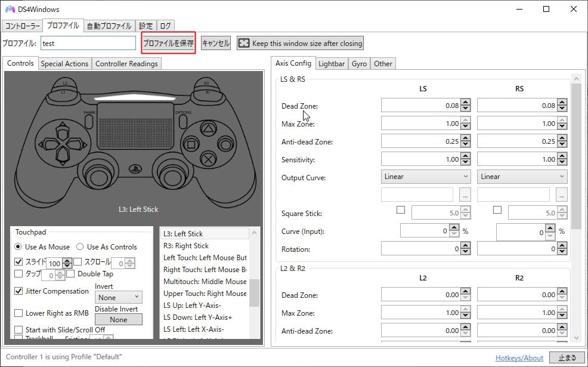Select Use As Mouse radio button
Screen dimensions: 588x367
pyautogui.click(x=18, y=246)
